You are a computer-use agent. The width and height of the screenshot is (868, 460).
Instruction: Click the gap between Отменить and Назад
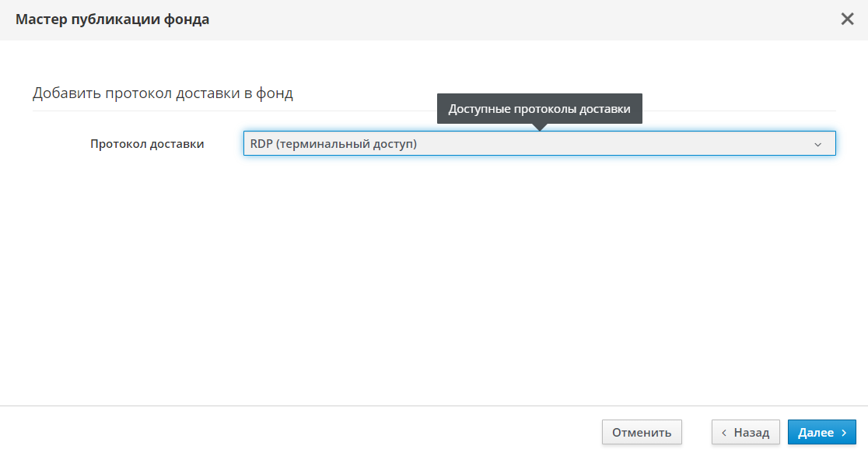click(697, 433)
